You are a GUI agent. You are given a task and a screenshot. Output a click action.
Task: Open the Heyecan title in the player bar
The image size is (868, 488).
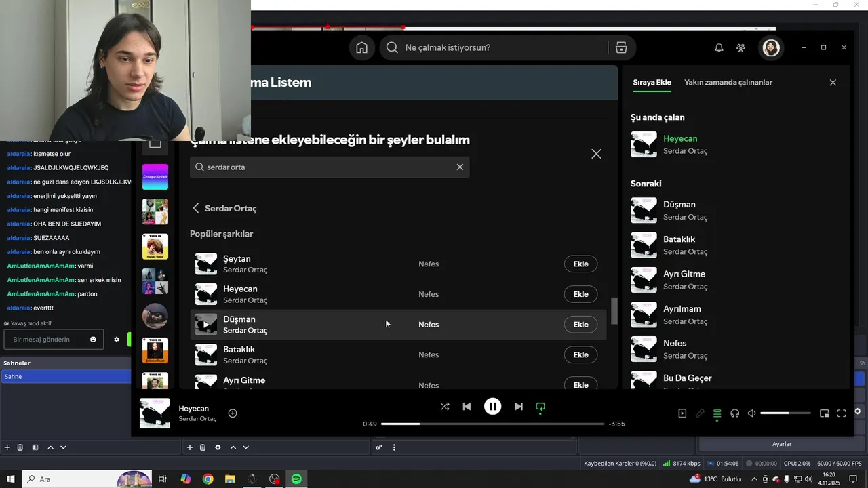[194, 409]
